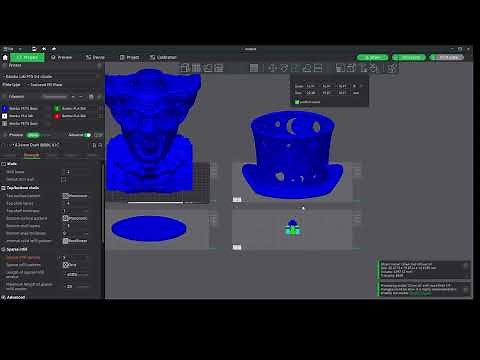Switch to the Preview tab

pos(61,57)
